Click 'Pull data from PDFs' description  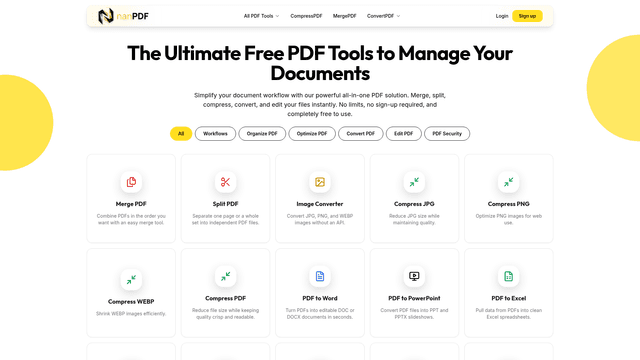click(509, 313)
